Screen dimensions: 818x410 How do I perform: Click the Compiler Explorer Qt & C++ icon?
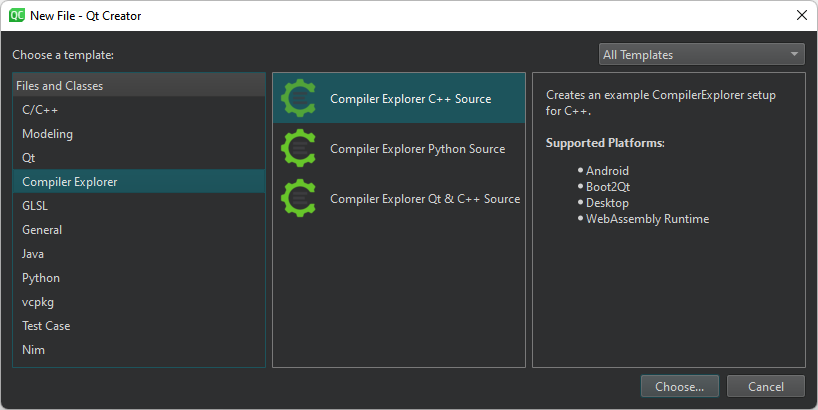coord(299,198)
